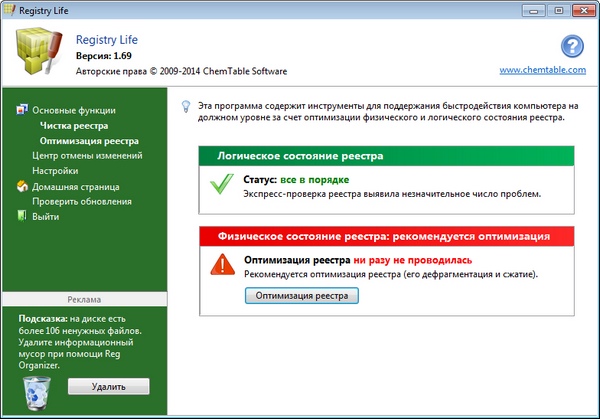Image resolution: width=600 pixels, height=419 pixels.
Task: Click the Основные функции icon in sidebar
Action: (x=22, y=110)
